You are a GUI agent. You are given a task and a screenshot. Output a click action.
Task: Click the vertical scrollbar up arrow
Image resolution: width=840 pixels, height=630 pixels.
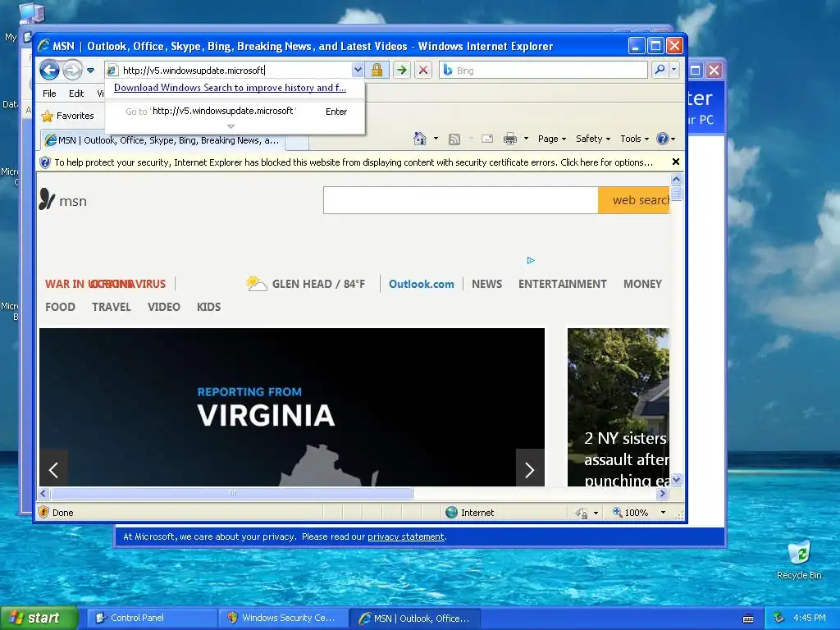676,180
